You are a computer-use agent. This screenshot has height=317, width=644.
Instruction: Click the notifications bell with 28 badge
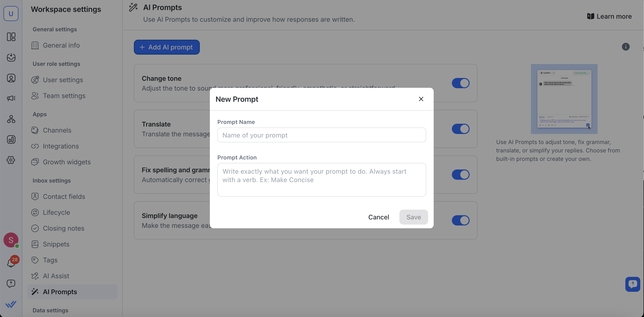pyautogui.click(x=11, y=263)
